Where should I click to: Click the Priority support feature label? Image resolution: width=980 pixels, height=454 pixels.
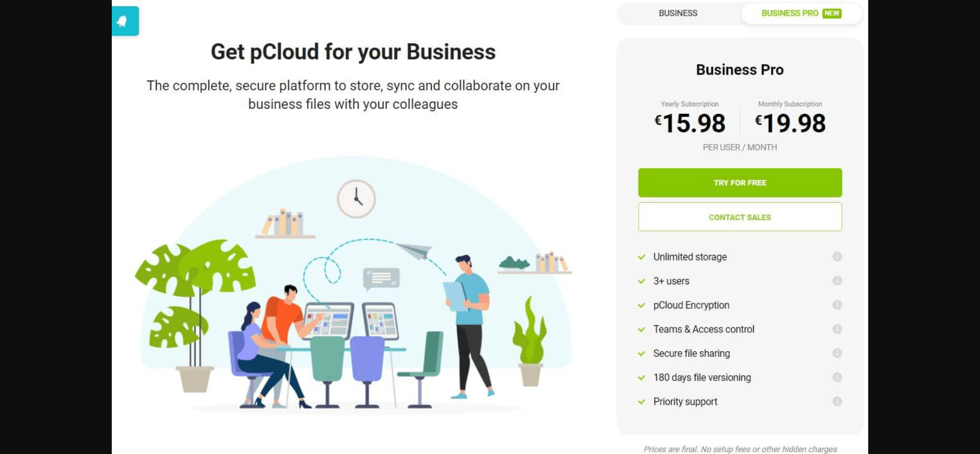tap(685, 402)
